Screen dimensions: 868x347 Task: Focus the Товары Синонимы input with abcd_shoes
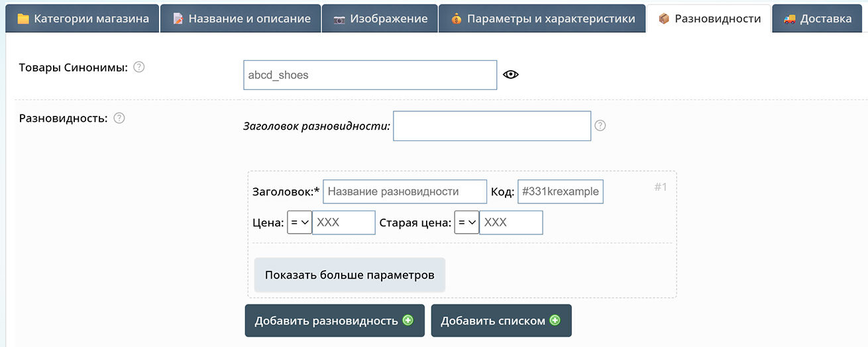click(x=370, y=75)
